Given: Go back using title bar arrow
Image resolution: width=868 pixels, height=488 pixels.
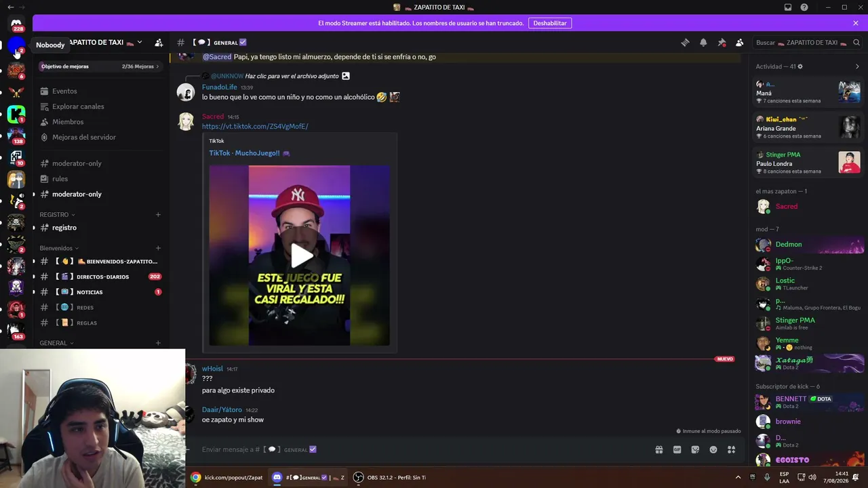Looking at the screenshot, I should pos(10,7).
